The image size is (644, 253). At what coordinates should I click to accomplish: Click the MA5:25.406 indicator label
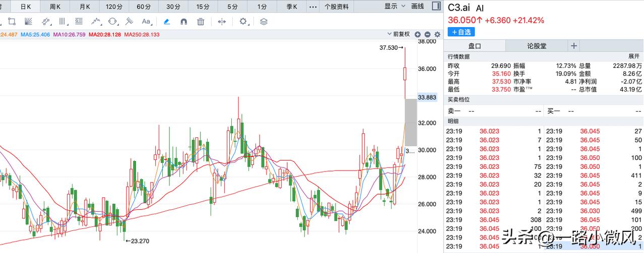pyautogui.click(x=35, y=34)
